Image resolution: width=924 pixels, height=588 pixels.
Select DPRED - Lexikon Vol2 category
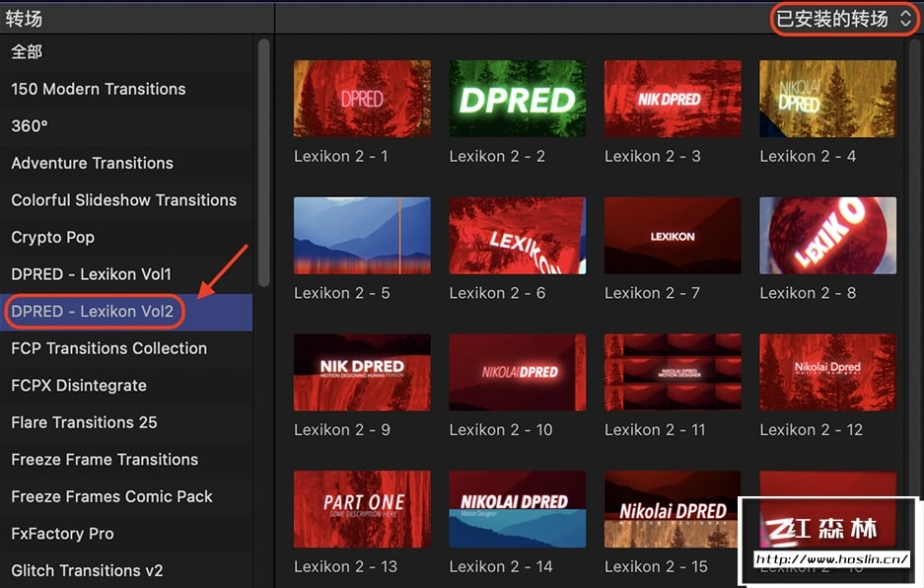pyautogui.click(x=126, y=312)
